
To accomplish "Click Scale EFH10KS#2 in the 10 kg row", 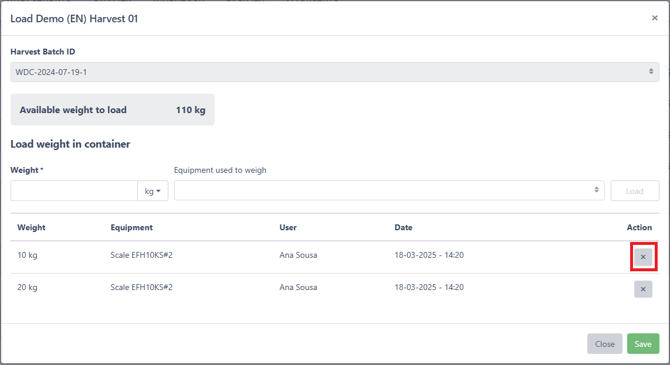I will [141, 255].
